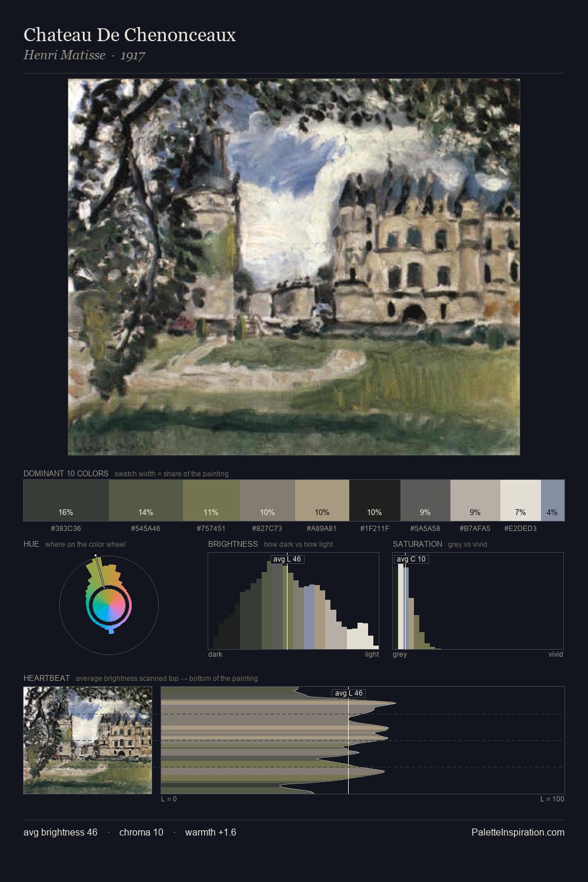This screenshot has width=588, height=882.
Task: Click the 'avg C 10' label in Saturation chart
Action: [x=412, y=559]
